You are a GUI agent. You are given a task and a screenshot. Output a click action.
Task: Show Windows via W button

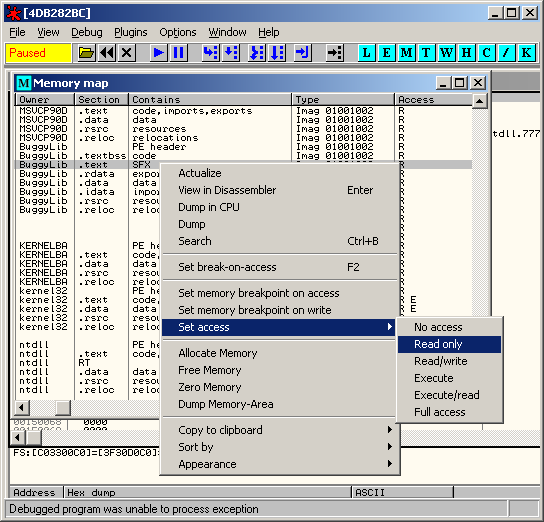tap(447, 53)
